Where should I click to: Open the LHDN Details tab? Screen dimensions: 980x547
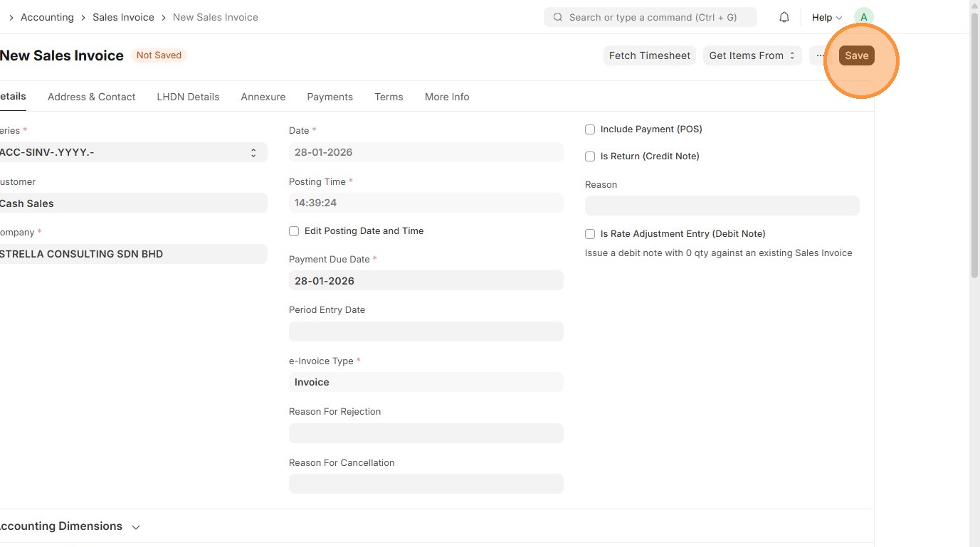pos(188,97)
